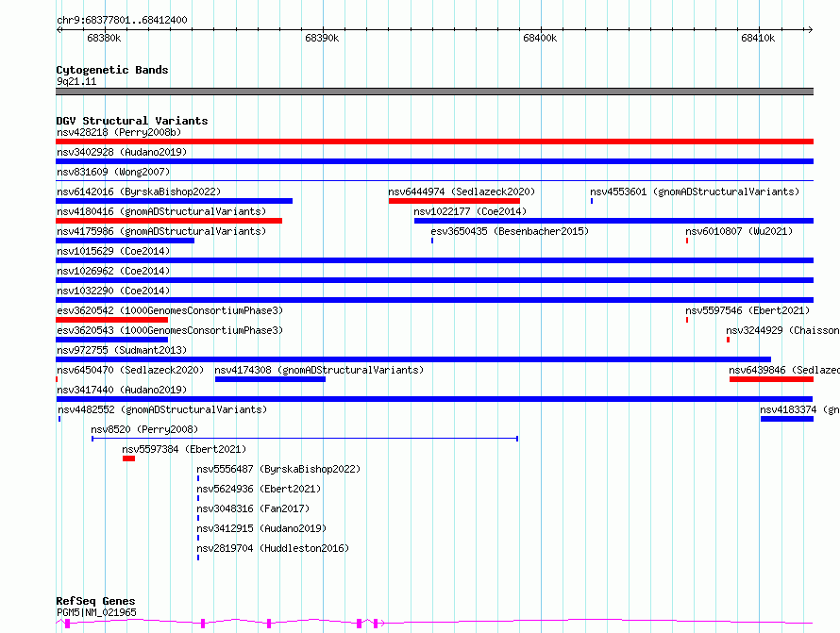This screenshot has height=633, width=840.
Task: Click nsv1032290 (Coe2014) label
Action: [x=113, y=291]
